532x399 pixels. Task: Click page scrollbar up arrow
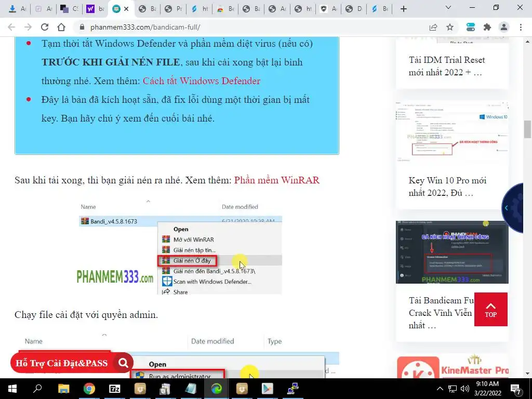point(527,42)
